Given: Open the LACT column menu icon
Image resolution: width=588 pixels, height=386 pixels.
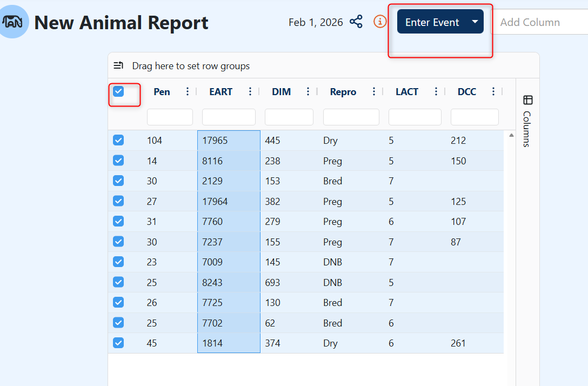Looking at the screenshot, I should click(x=436, y=91).
